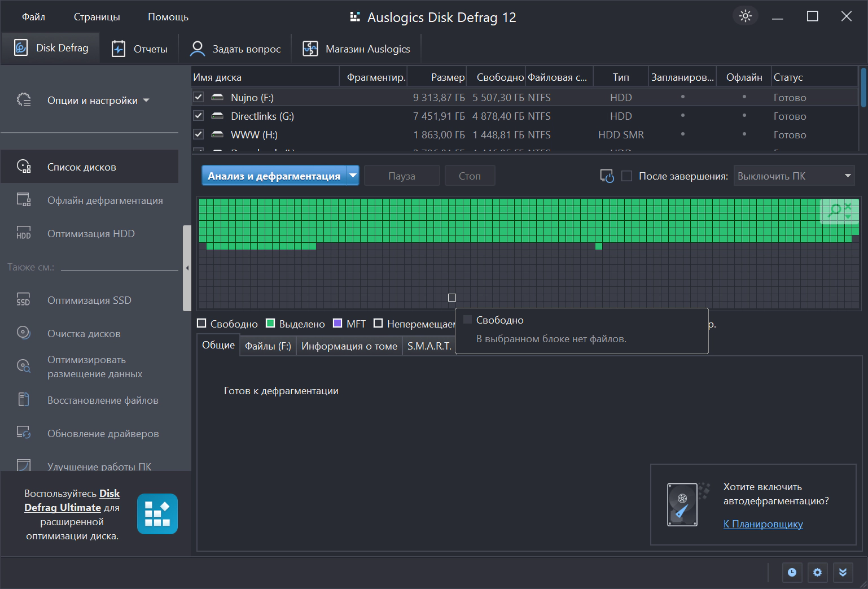Open Магазин Auslogics tab
Image resolution: width=868 pixels, height=589 pixels.
357,49
